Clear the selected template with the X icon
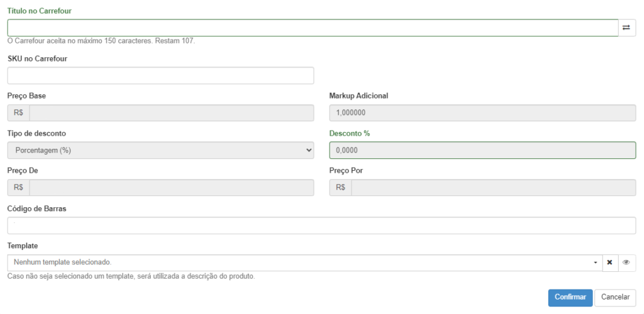 point(610,263)
